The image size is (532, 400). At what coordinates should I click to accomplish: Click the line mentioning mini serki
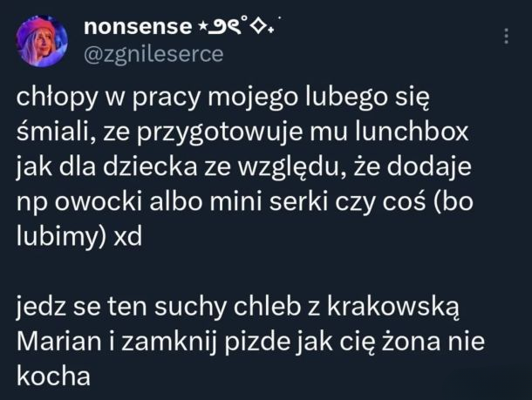pyautogui.click(x=244, y=202)
